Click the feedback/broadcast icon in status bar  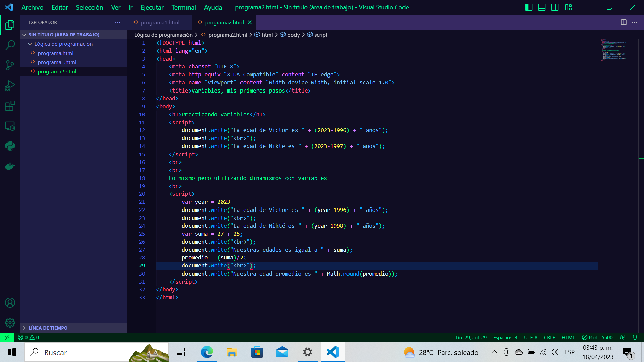(623, 337)
